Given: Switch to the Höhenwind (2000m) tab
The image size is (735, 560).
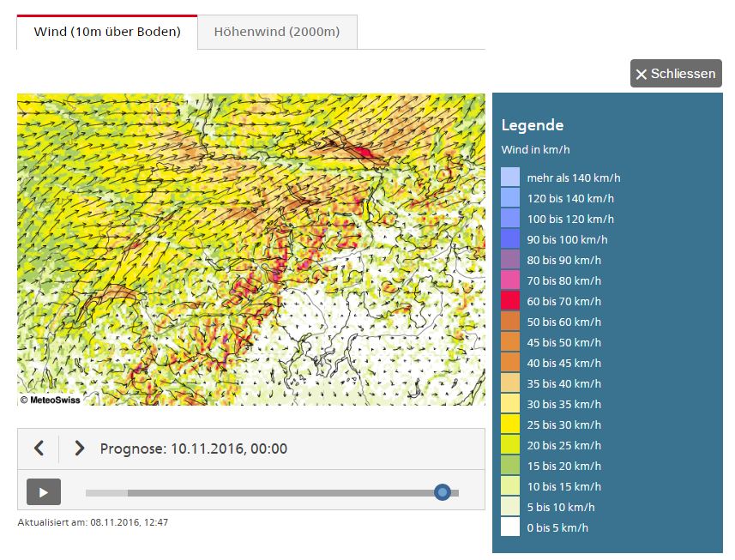Looking at the screenshot, I should point(277,33).
